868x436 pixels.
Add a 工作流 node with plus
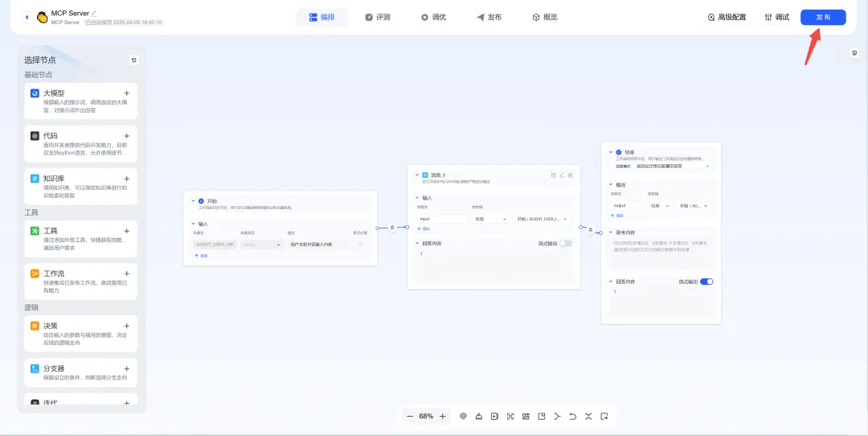pos(127,274)
